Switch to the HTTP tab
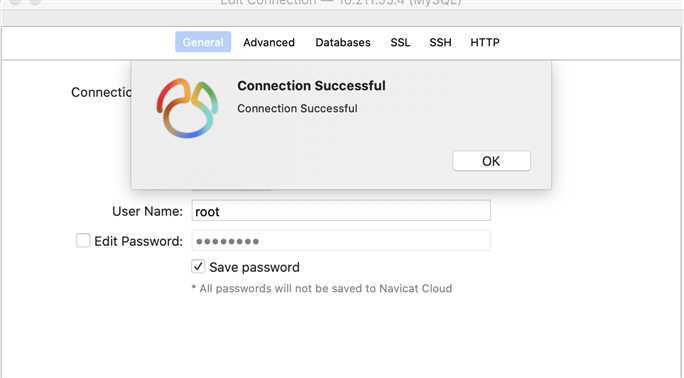Image resolution: width=684 pixels, height=378 pixels. coord(485,42)
